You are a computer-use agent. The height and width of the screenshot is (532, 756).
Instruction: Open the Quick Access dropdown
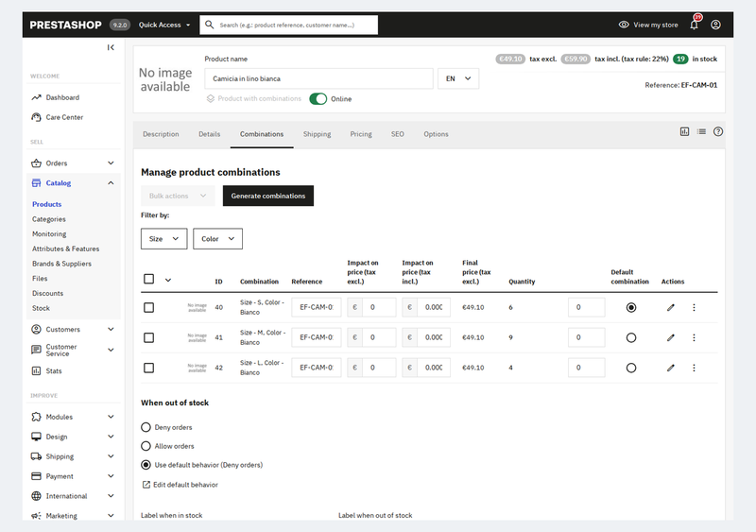tap(164, 25)
